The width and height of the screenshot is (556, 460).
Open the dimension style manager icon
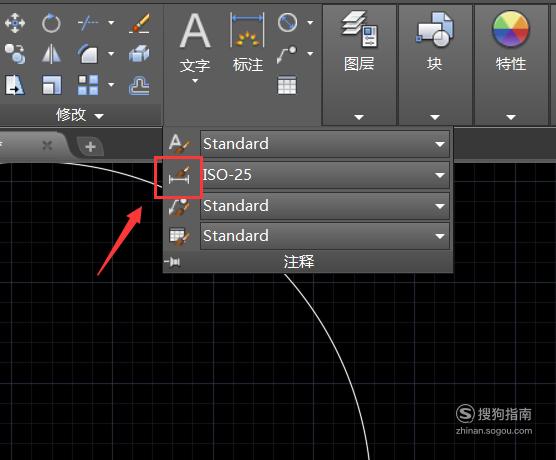(x=179, y=175)
